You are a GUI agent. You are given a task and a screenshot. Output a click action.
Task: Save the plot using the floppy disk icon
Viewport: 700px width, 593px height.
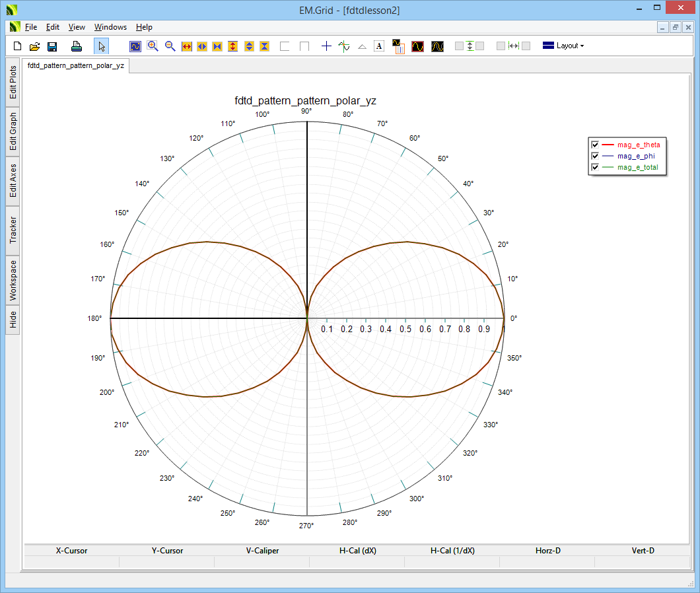[x=52, y=46]
